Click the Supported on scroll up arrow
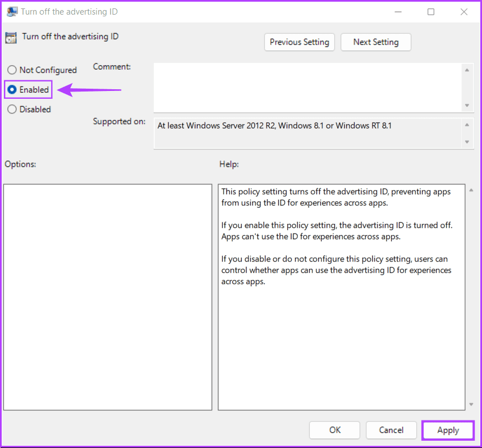Image resolution: width=482 pixels, height=448 pixels. click(467, 125)
